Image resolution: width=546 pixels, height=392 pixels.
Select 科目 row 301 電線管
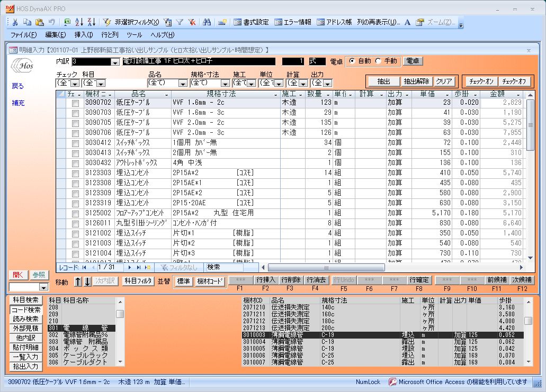[x=81, y=328]
